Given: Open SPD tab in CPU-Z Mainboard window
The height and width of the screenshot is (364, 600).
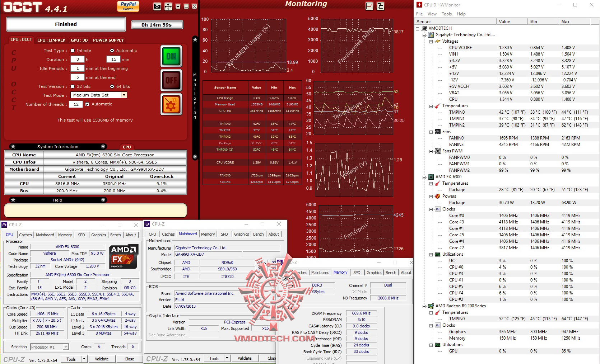Looking at the screenshot, I should coord(224,234).
